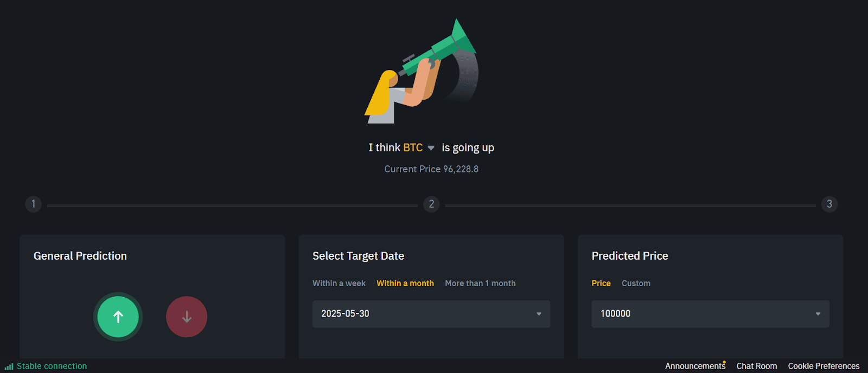Select the 'Within a month' tab
Image resolution: width=868 pixels, height=373 pixels.
pyautogui.click(x=405, y=283)
